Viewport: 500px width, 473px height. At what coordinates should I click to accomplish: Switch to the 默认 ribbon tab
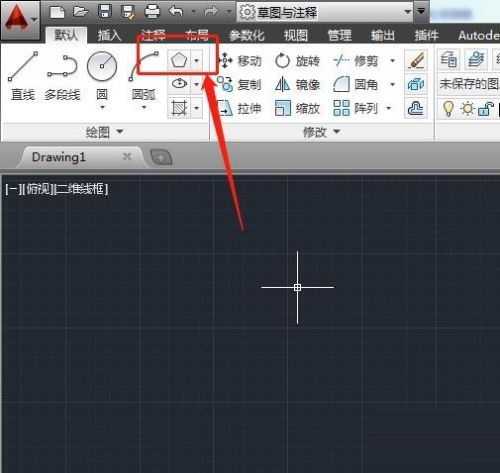click(66, 35)
